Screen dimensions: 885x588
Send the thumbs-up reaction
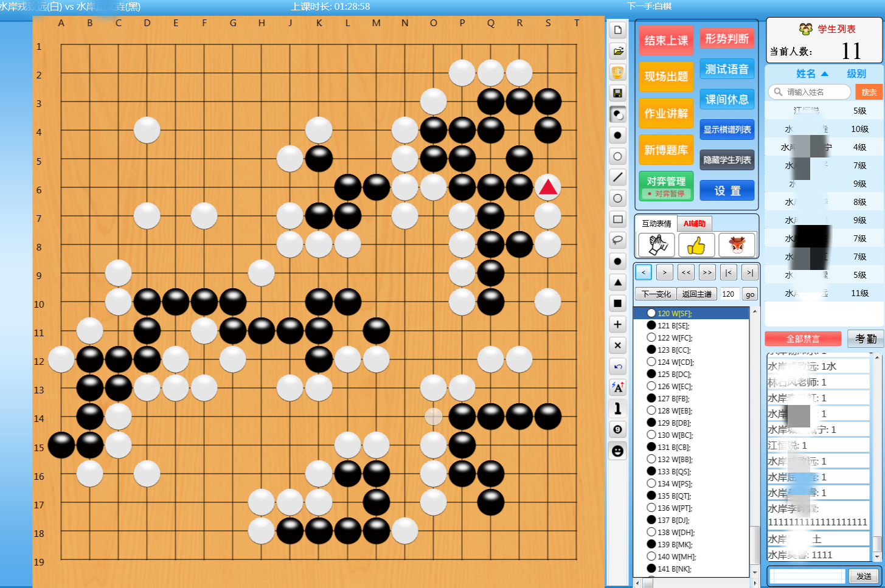click(x=696, y=245)
